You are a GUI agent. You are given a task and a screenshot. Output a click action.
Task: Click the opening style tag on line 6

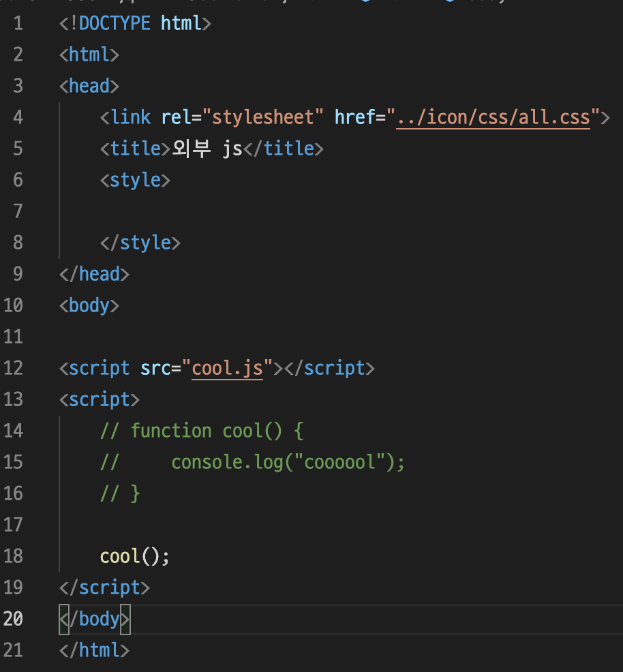coord(136,180)
